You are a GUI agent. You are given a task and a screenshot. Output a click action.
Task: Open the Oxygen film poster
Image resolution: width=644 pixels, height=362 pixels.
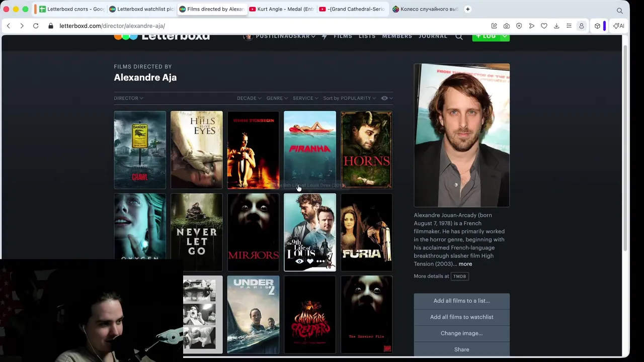[x=140, y=226]
